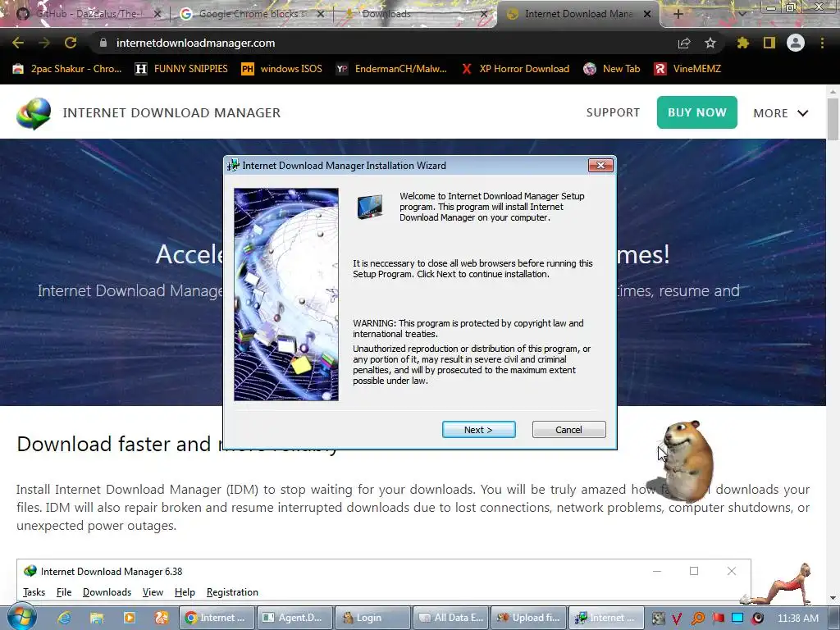
Task: Open the New Tab bookmark
Action: (x=612, y=69)
